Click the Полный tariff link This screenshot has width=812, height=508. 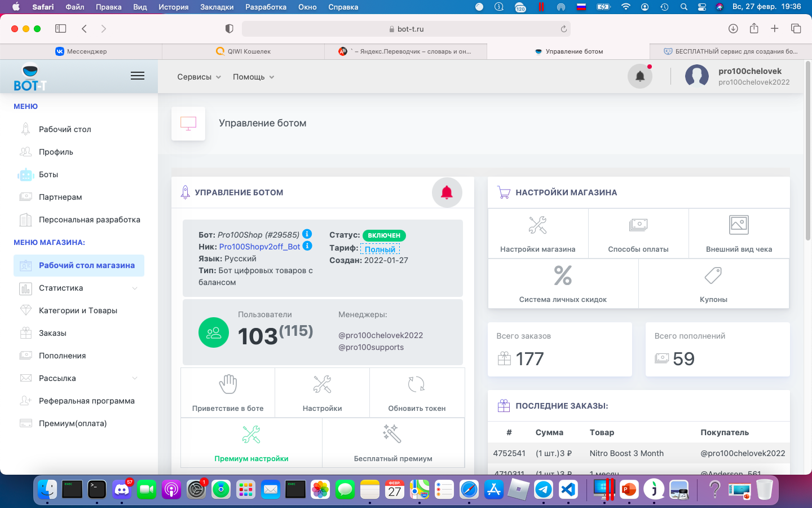click(380, 249)
